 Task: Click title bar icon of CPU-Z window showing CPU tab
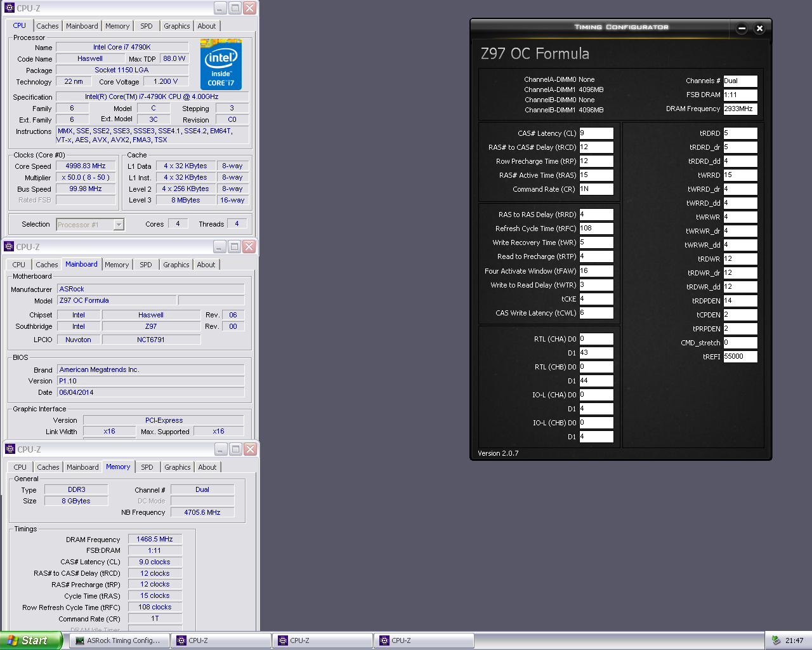[9, 8]
